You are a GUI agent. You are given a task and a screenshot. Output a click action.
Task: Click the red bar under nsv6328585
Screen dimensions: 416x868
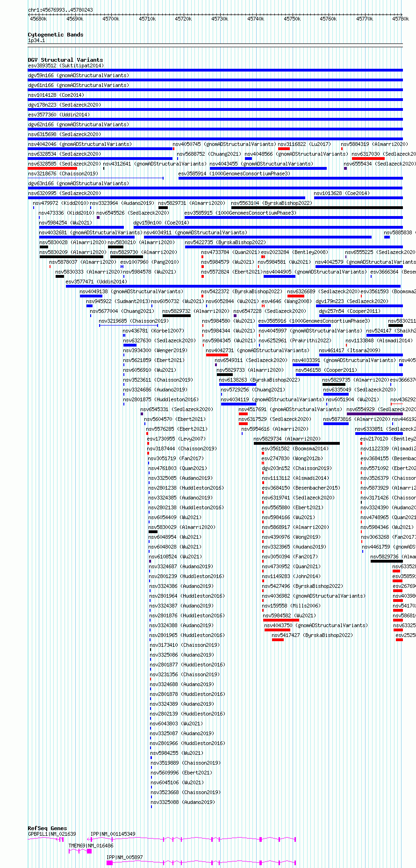click(x=52, y=168)
